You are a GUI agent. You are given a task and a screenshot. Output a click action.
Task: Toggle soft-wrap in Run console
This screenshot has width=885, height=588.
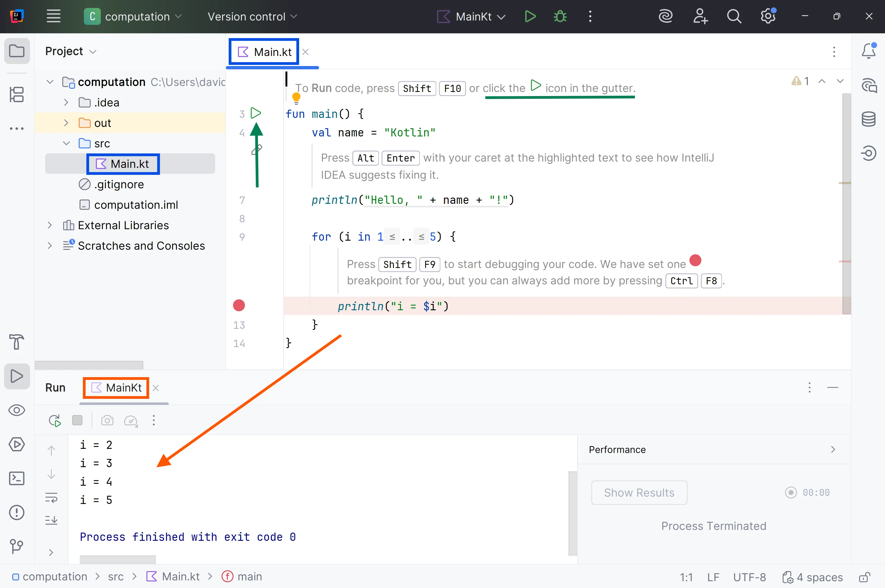coord(51,498)
